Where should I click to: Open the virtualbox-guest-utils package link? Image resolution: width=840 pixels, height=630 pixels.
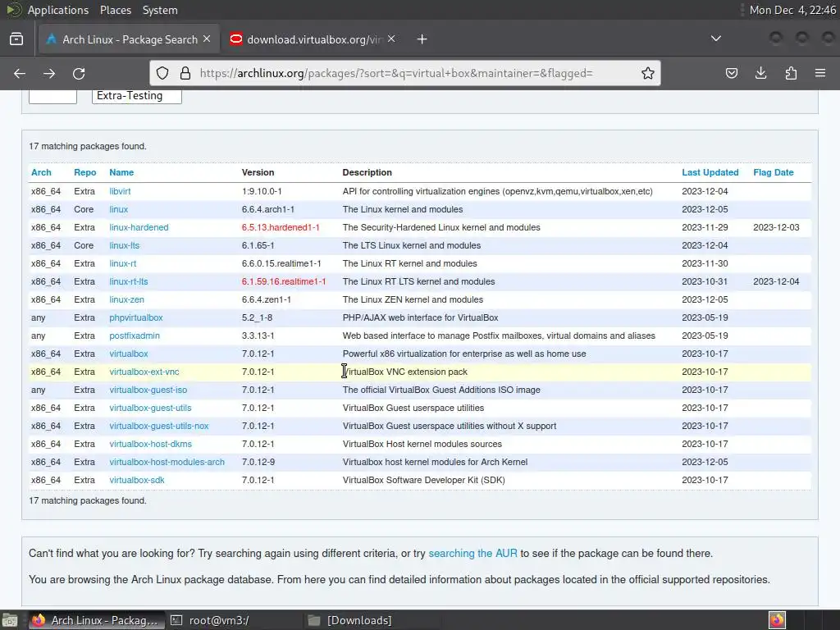coord(151,408)
